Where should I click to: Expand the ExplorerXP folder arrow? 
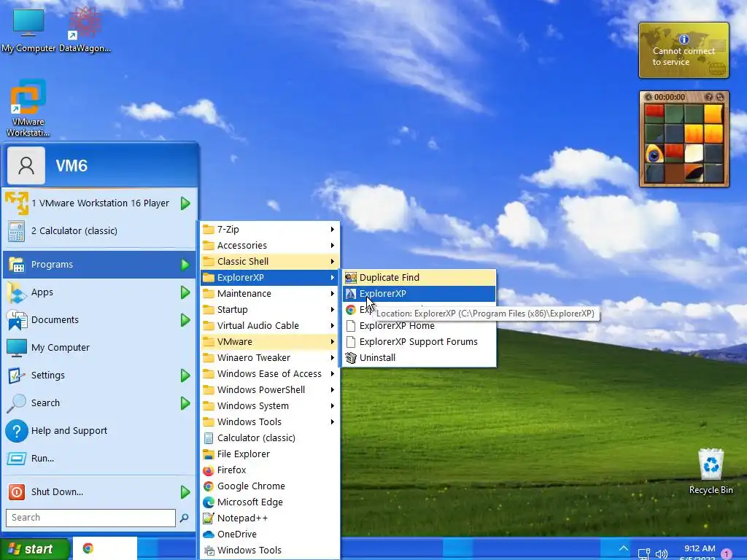pyautogui.click(x=333, y=278)
